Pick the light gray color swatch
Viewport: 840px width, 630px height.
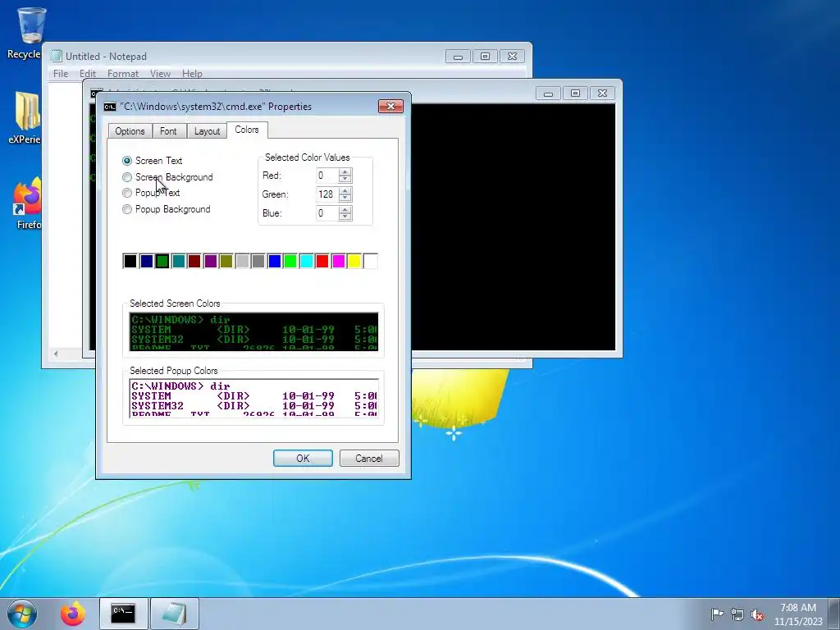(x=242, y=261)
